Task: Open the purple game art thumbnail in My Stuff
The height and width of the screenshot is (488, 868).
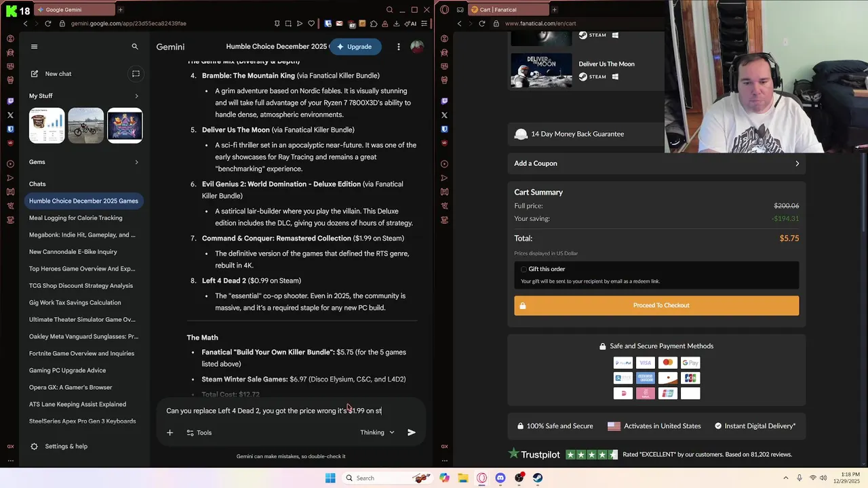Action: (x=125, y=125)
